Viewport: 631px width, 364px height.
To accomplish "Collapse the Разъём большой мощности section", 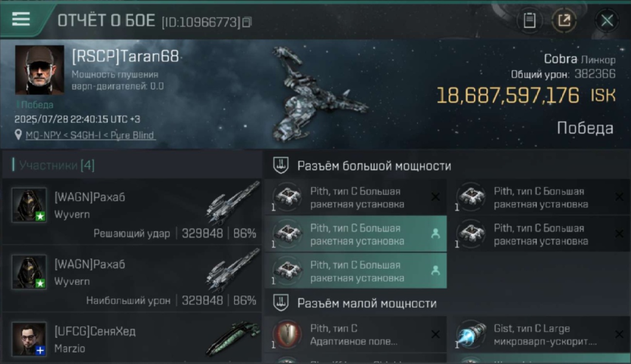I will (374, 166).
